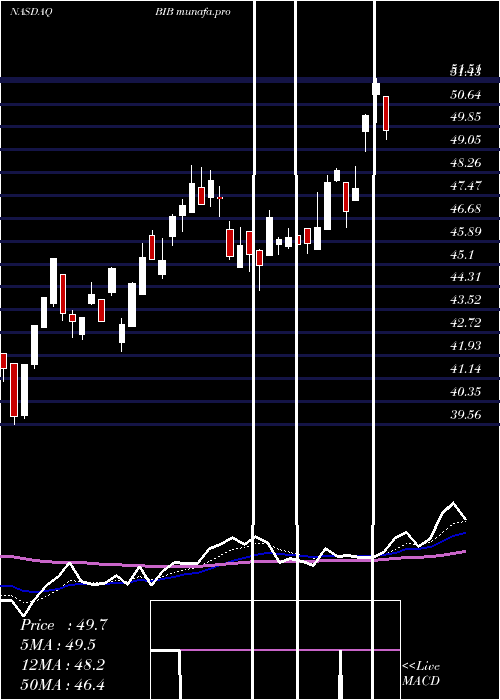
Task: Click the 43.52 price axis label
Action: (x=466, y=300)
